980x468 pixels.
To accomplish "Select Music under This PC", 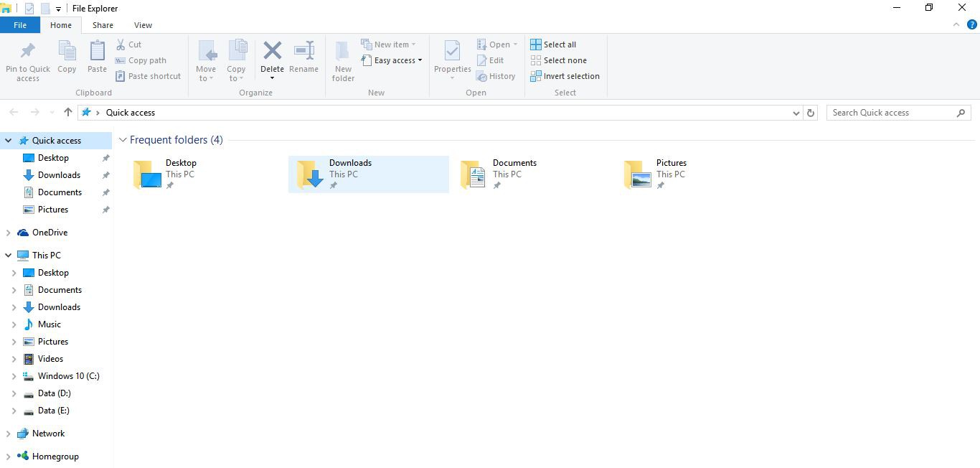I will pyautogui.click(x=50, y=324).
